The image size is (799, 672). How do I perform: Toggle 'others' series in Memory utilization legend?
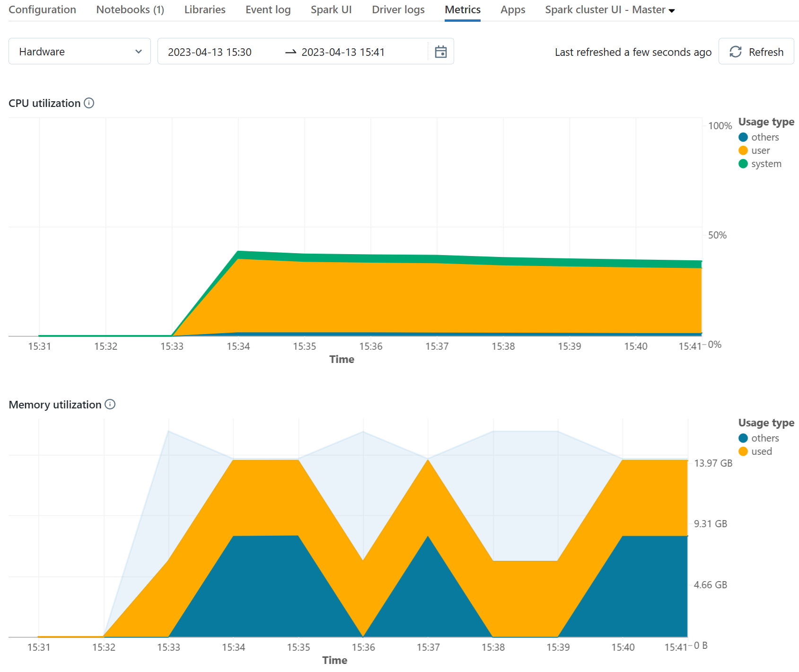(x=742, y=438)
